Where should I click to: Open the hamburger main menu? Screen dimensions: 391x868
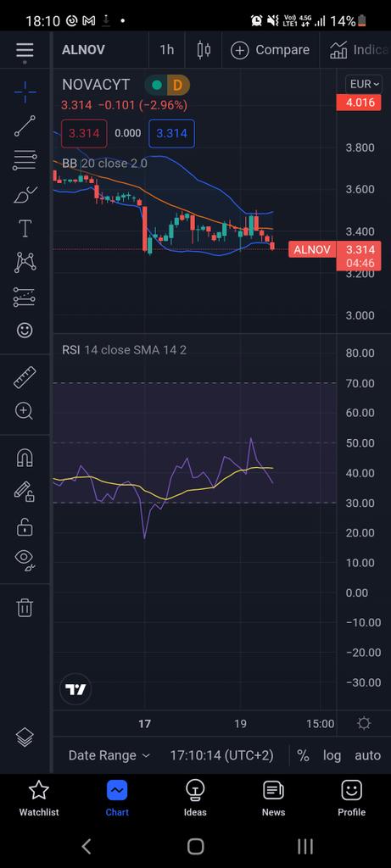click(25, 50)
